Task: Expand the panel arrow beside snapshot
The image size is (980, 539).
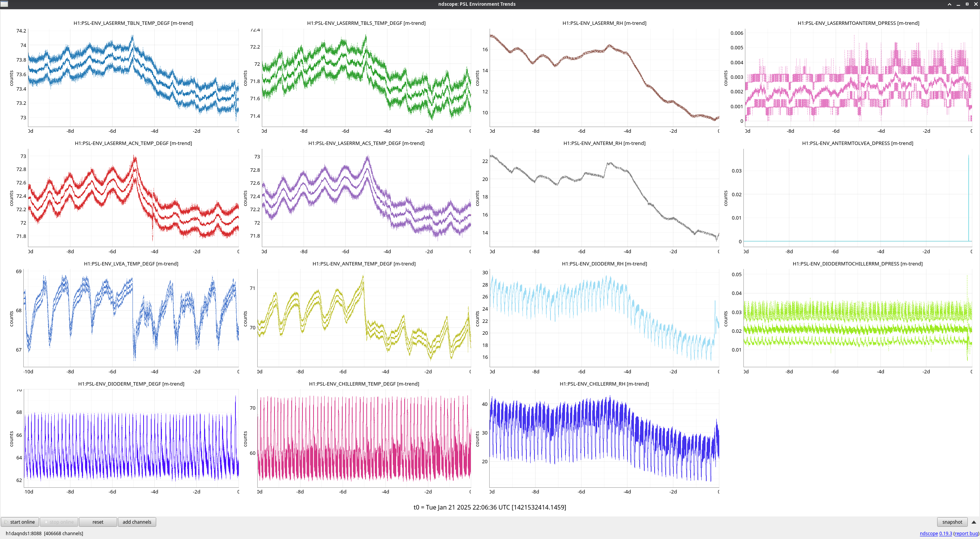Action: tap(974, 522)
